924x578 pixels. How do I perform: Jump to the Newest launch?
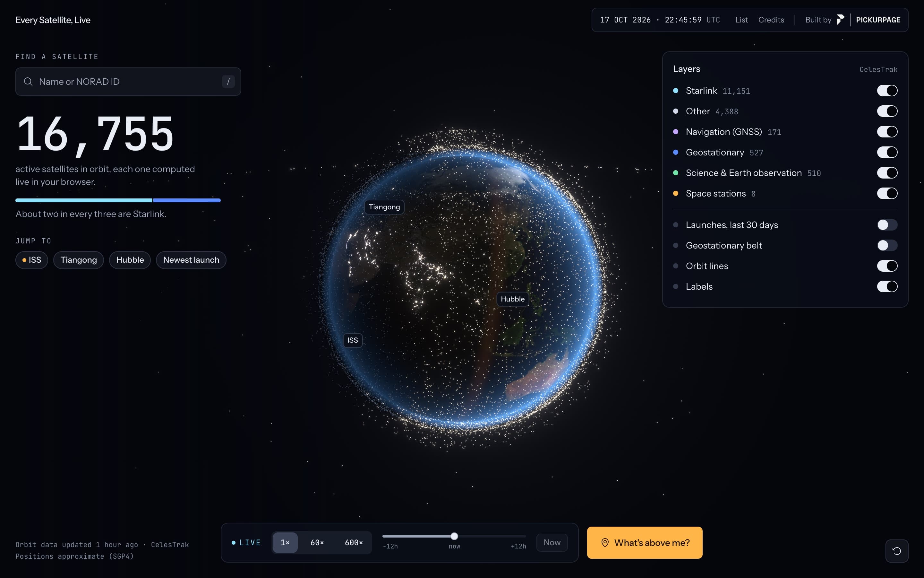coord(191,260)
